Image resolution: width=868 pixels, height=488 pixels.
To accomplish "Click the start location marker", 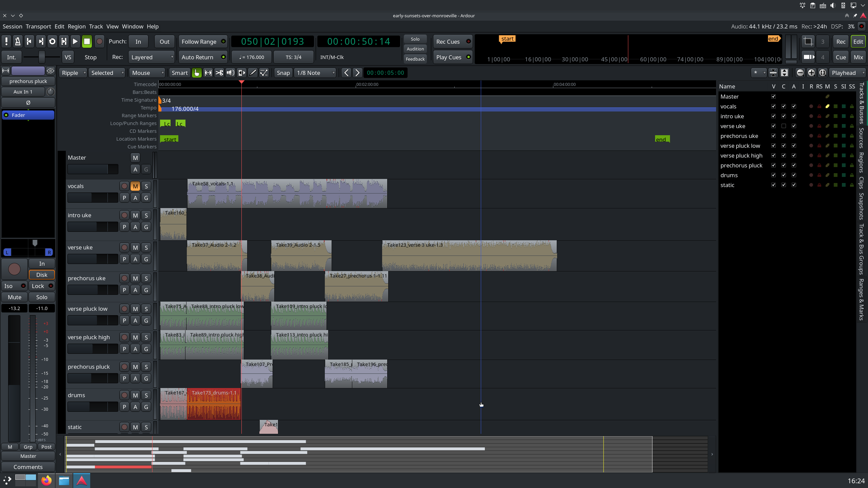I will tap(169, 138).
